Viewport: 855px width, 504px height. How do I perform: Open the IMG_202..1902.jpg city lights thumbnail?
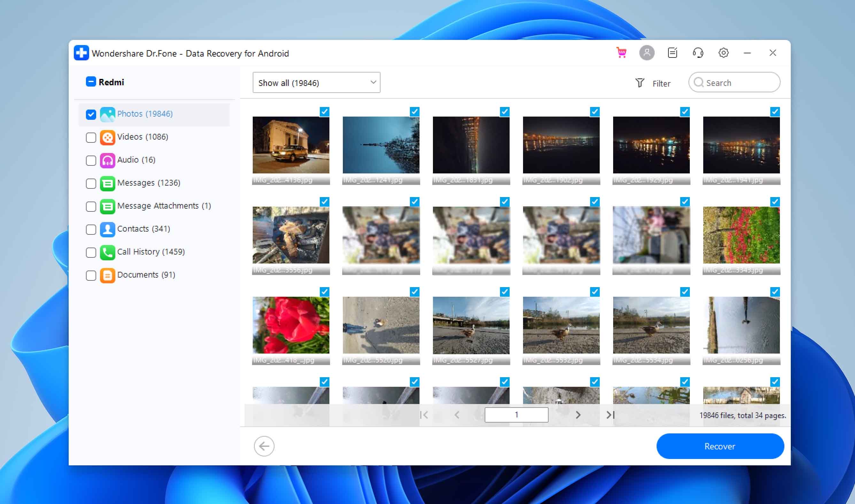click(561, 145)
